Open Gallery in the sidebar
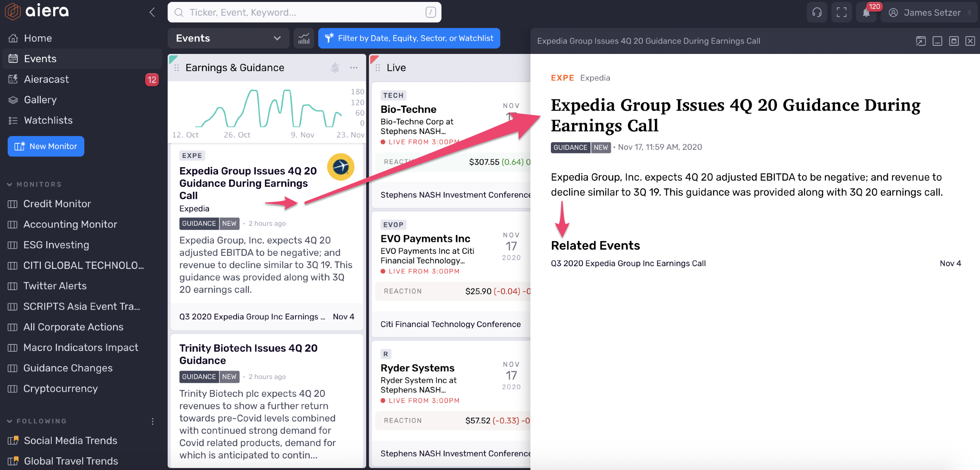The width and height of the screenshot is (980, 470). tap(82, 100)
